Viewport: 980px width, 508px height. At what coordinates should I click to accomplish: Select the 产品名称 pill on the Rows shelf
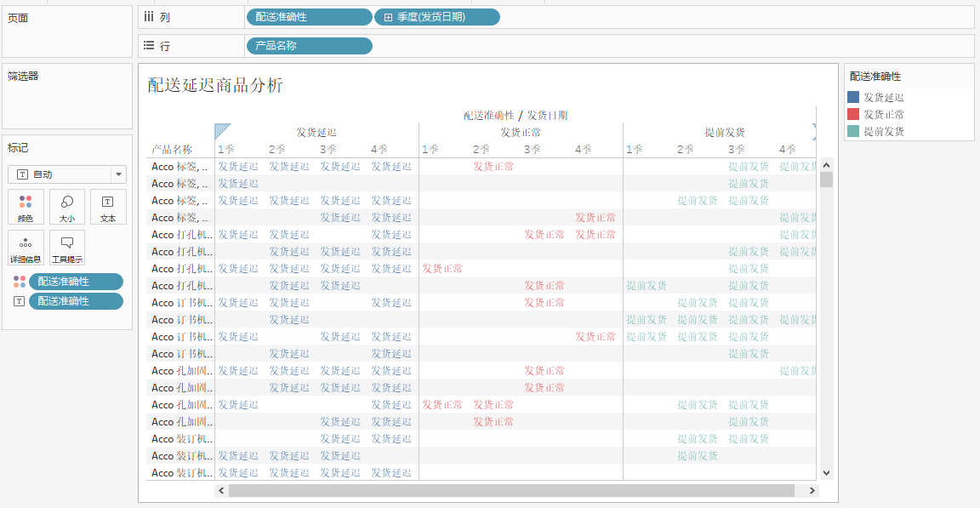[309, 46]
